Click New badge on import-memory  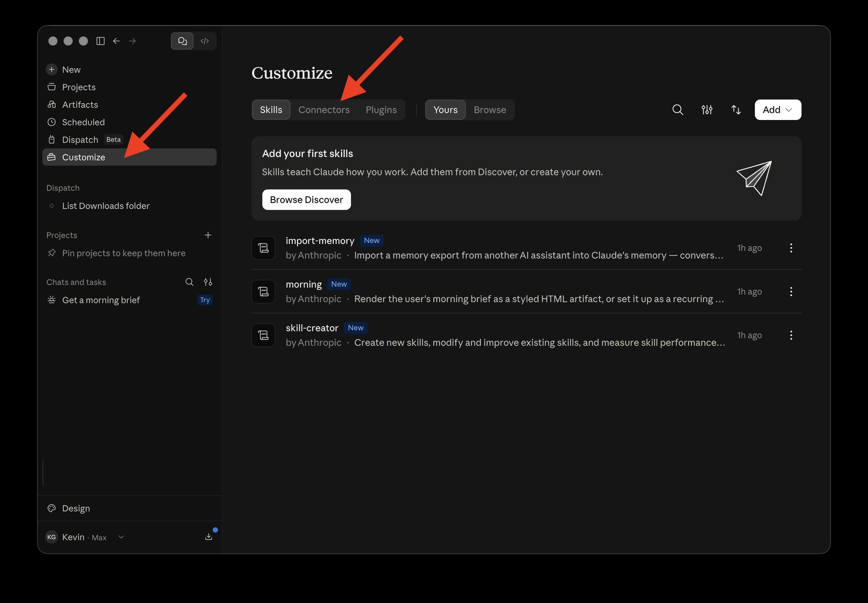(x=371, y=241)
